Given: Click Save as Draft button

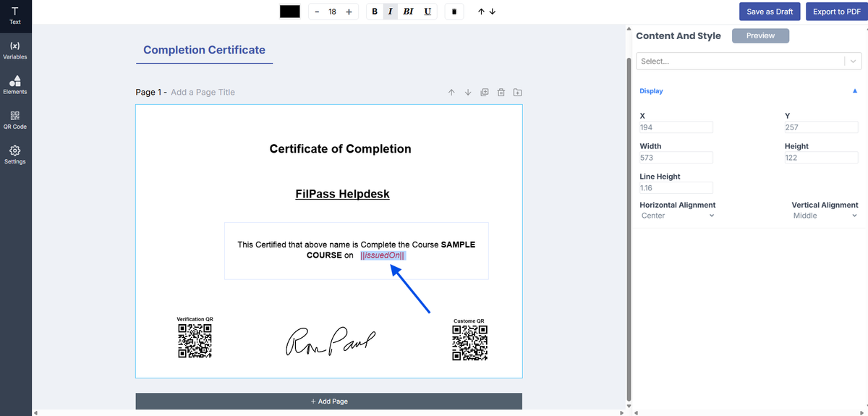Looking at the screenshot, I should click(770, 12).
